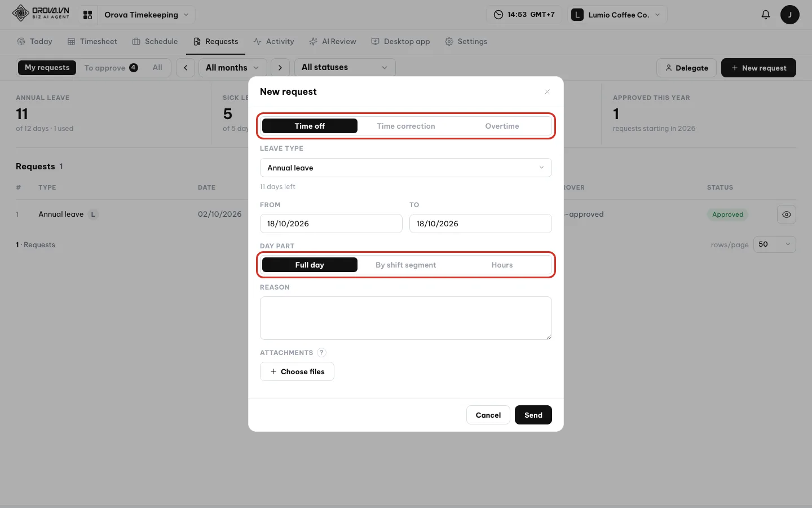
Task: Go to previous month arrow
Action: pos(186,68)
